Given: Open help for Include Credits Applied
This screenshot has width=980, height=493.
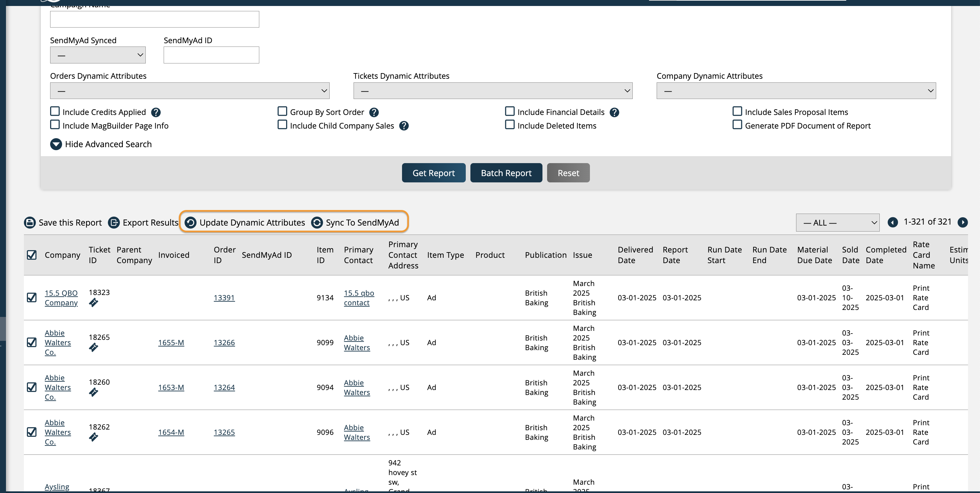Looking at the screenshot, I should click(x=156, y=112).
